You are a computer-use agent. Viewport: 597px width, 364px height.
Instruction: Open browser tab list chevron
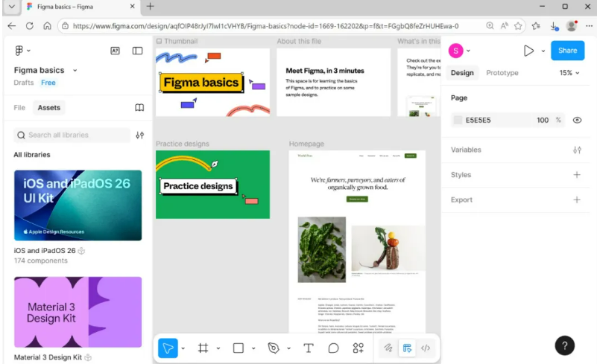[12, 7]
